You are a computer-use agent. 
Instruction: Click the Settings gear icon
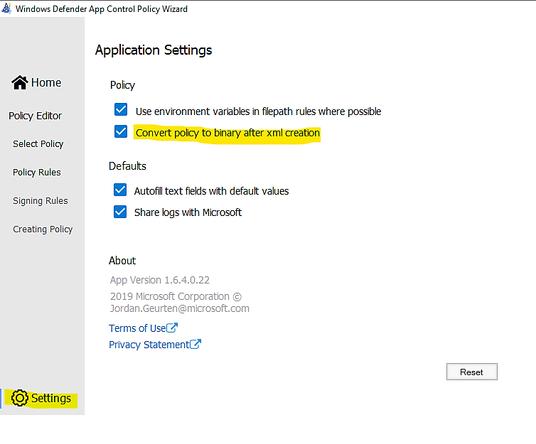pyautogui.click(x=19, y=398)
